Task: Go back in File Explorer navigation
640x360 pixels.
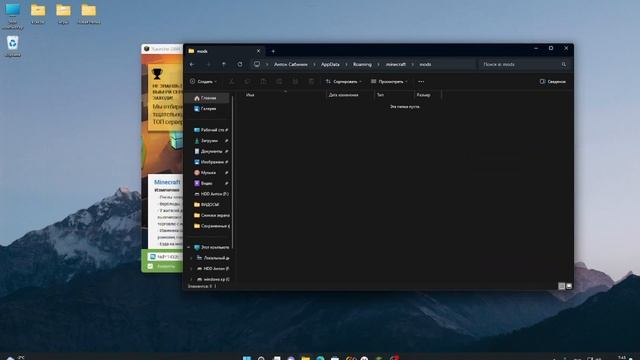Action: pyautogui.click(x=192, y=64)
